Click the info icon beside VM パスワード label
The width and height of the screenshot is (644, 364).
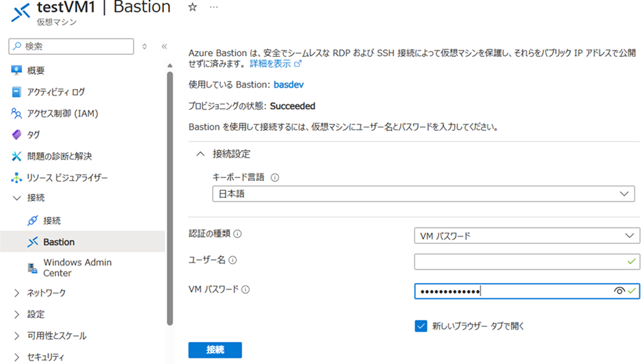[246, 290]
